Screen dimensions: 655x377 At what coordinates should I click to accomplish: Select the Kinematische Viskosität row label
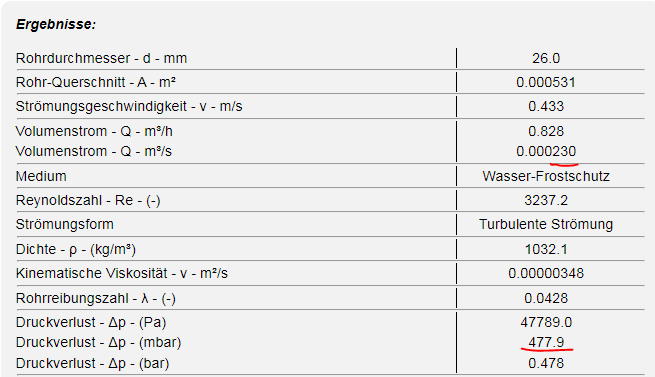pyautogui.click(x=122, y=273)
